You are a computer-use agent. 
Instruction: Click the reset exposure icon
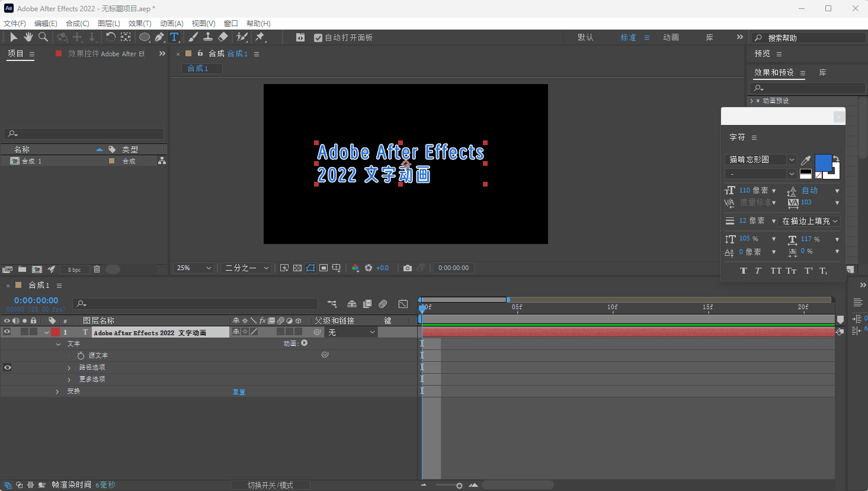pos(369,268)
